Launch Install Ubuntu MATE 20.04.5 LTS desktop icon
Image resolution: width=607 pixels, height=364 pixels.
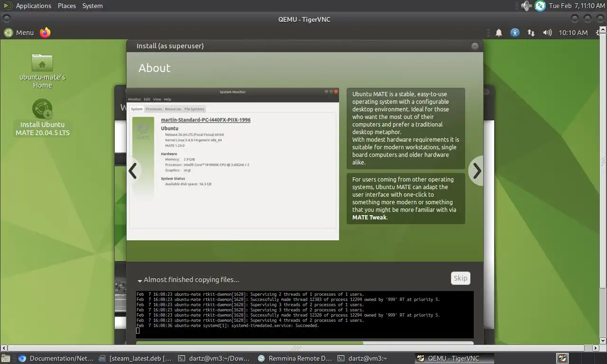click(42, 118)
